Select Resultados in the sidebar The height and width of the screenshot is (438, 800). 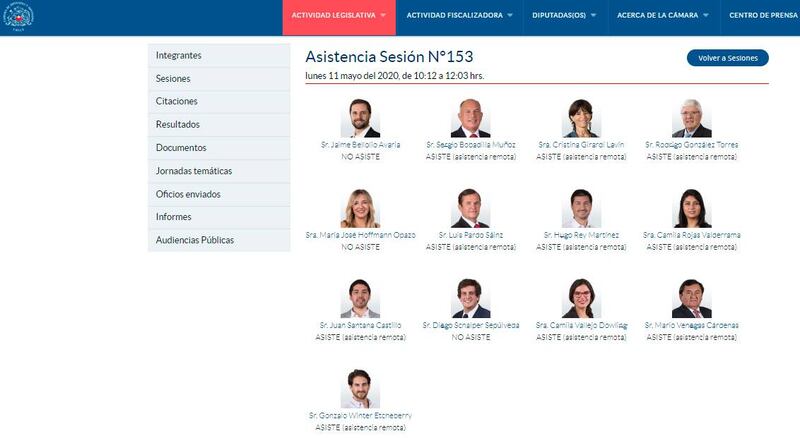point(219,125)
